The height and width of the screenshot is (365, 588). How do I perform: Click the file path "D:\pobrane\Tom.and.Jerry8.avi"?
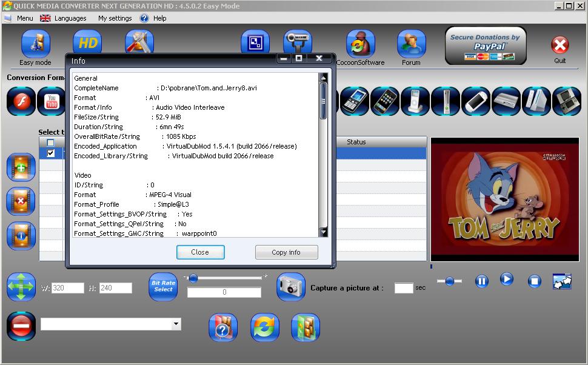[x=209, y=88]
